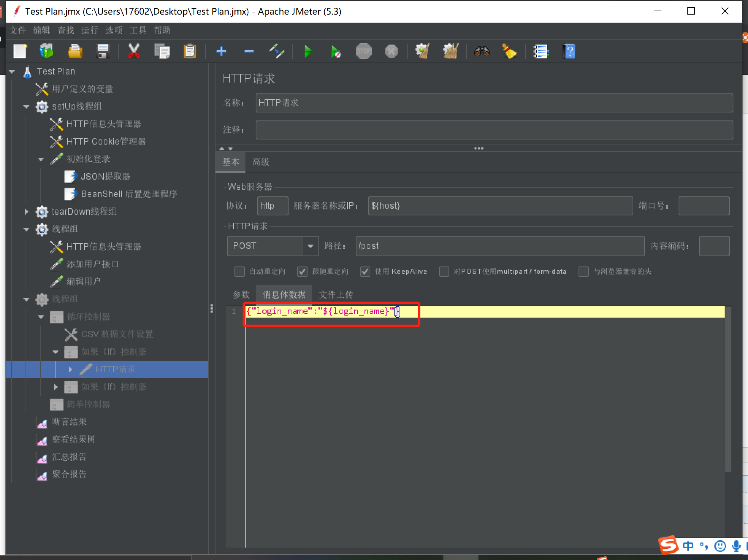Collapse the setUp线程组 node
The height and width of the screenshot is (560, 748).
(26, 107)
